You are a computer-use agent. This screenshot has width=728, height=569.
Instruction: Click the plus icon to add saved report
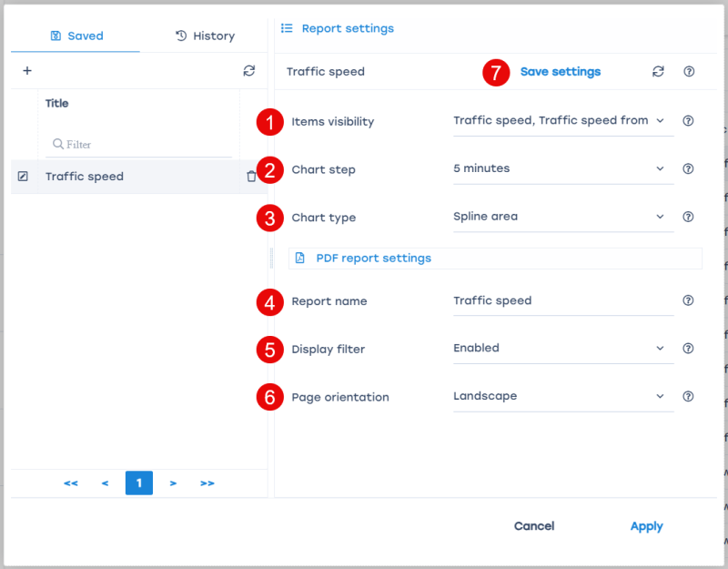point(27,71)
